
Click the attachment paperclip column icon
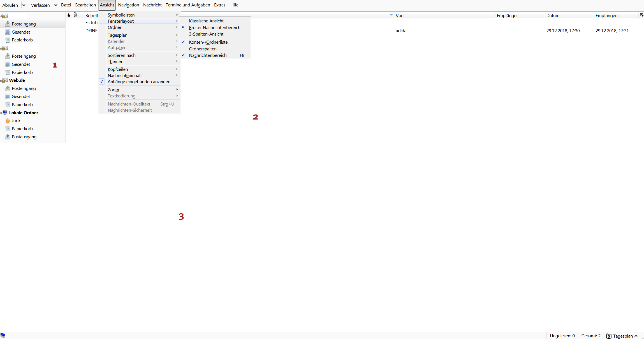pyautogui.click(x=75, y=15)
